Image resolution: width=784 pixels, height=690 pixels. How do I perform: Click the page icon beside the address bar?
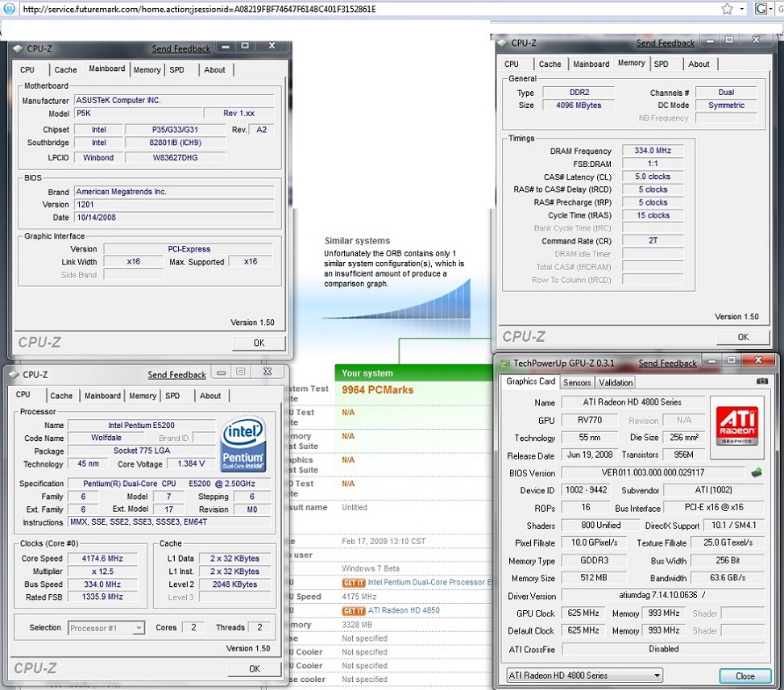(x=10, y=9)
